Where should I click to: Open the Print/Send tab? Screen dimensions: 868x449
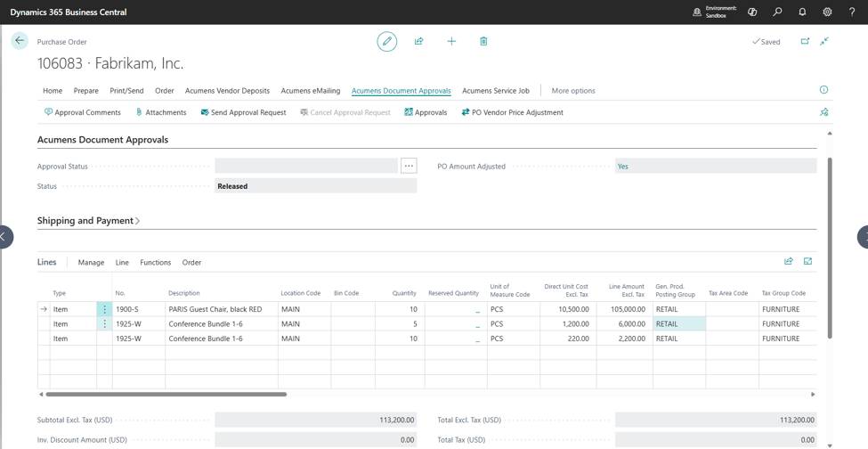[126, 91]
